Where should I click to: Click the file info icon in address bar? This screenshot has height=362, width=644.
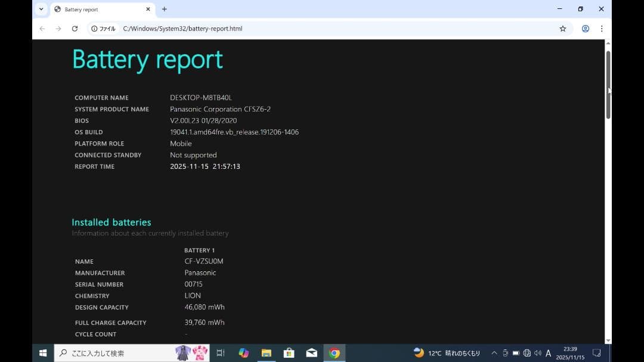tap(104, 29)
